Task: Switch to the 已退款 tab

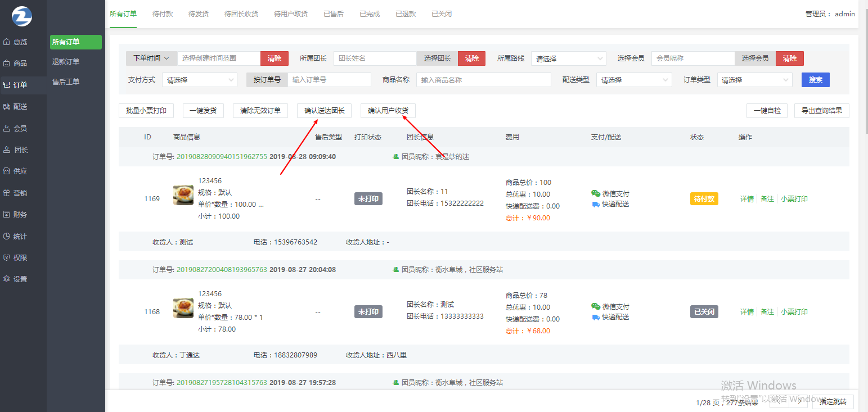Action: tap(406, 14)
